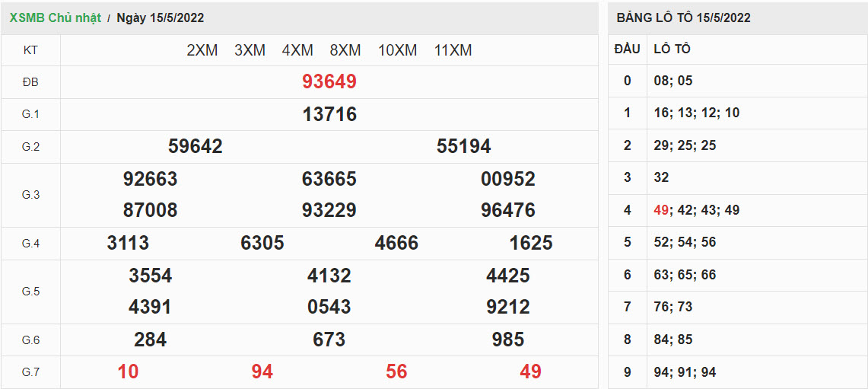This screenshot has width=868, height=389.
Task: Open the XSMB Chủ nhật link
Action: click(x=55, y=18)
